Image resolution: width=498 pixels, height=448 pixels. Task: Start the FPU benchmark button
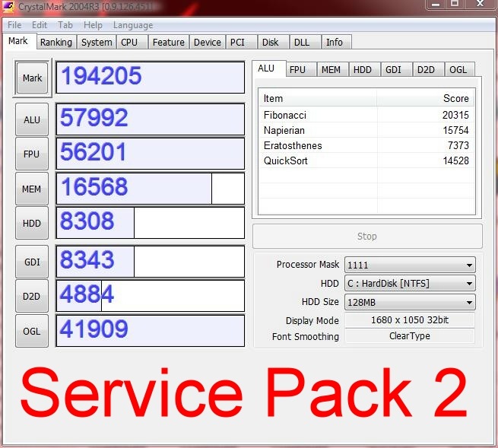(32, 154)
